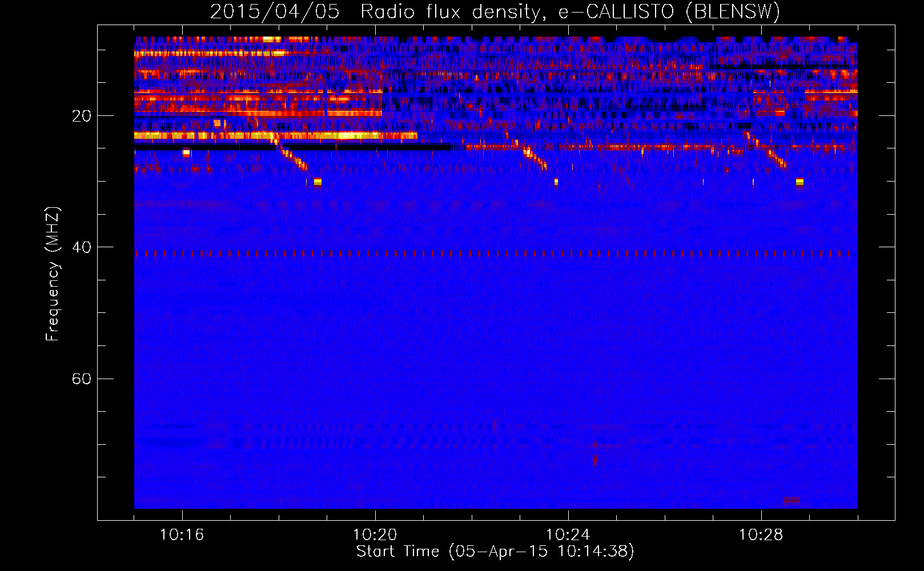Click the 60 MHz frequency tick label

82,379
